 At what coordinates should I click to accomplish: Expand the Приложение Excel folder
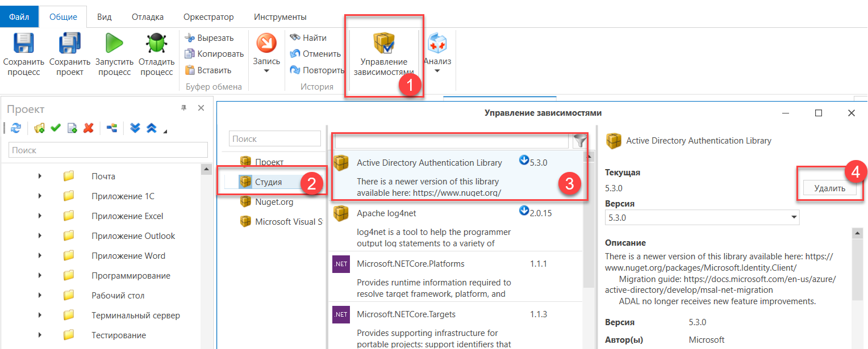[40, 216]
